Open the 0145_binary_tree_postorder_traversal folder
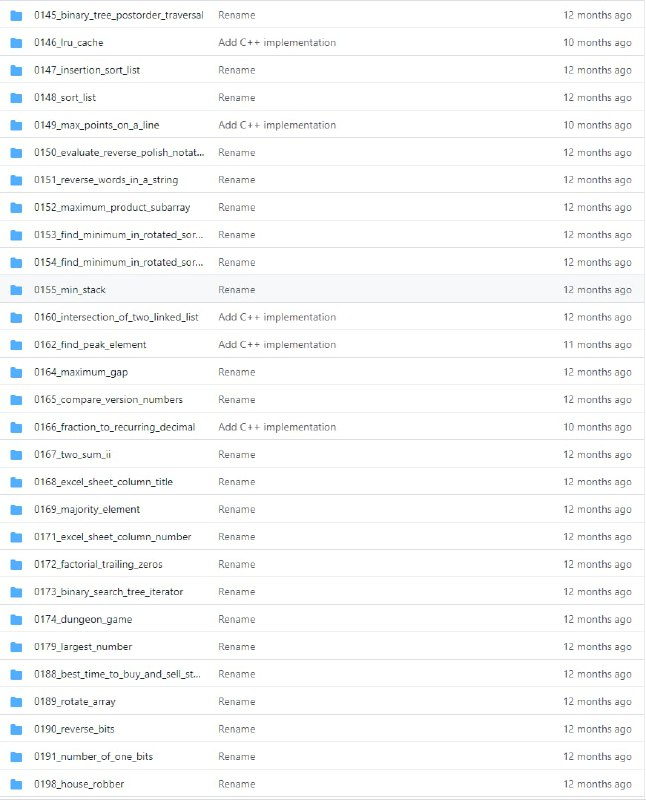The image size is (646, 800). [x=118, y=15]
